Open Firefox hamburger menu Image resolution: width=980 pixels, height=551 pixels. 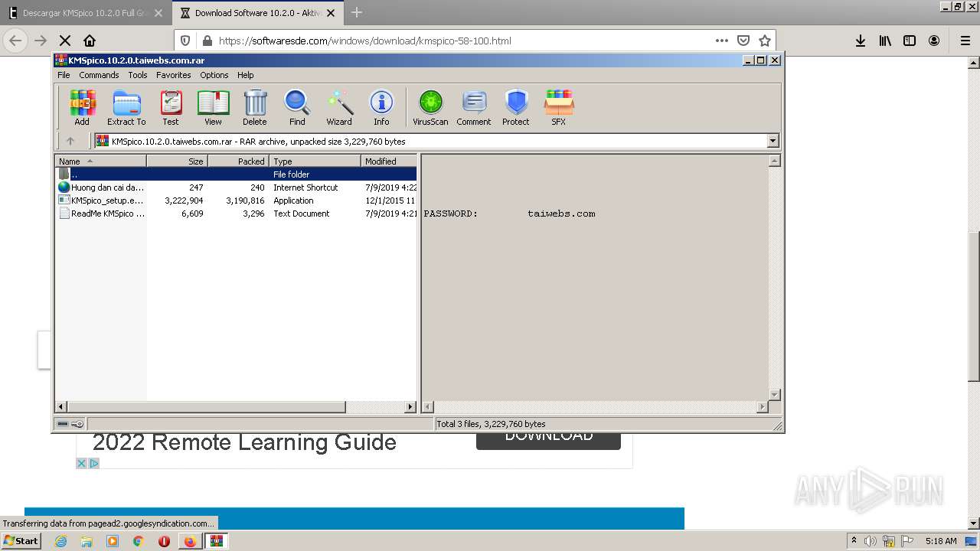coord(965,41)
